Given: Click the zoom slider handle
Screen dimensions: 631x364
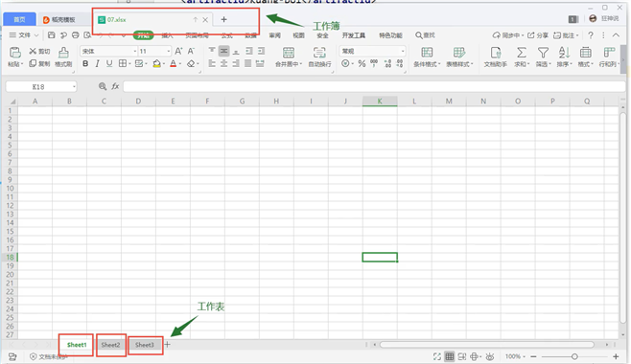Looking at the screenshot, I should [574, 356].
